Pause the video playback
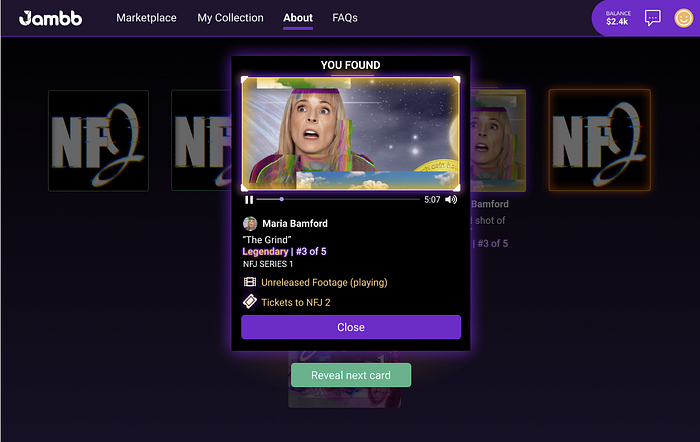The width and height of the screenshot is (700, 442). [x=249, y=200]
